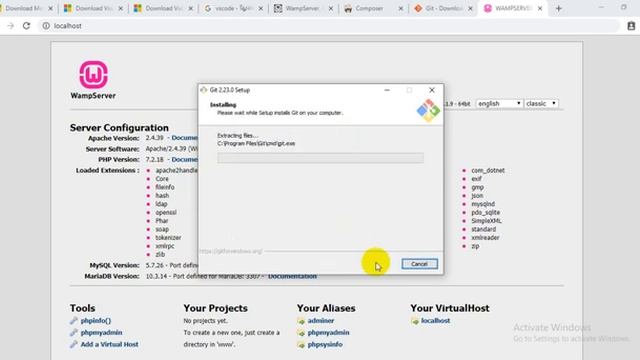Click the Cancel button in Git Setup

pos(419,264)
